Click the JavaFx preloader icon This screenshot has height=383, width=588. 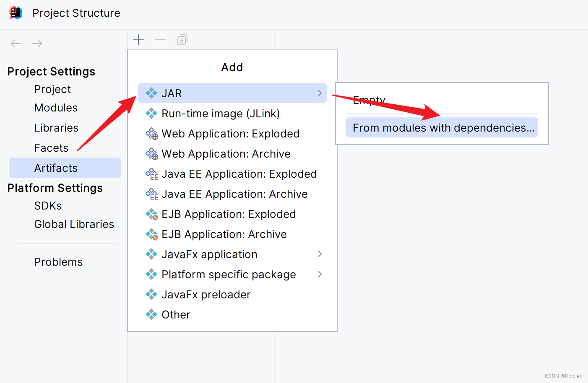pyautogui.click(x=151, y=294)
